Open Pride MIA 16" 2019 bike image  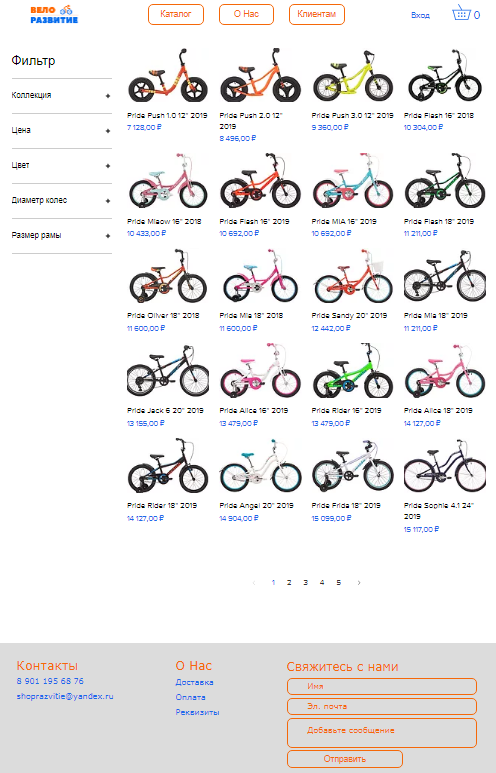(x=353, y=181)
